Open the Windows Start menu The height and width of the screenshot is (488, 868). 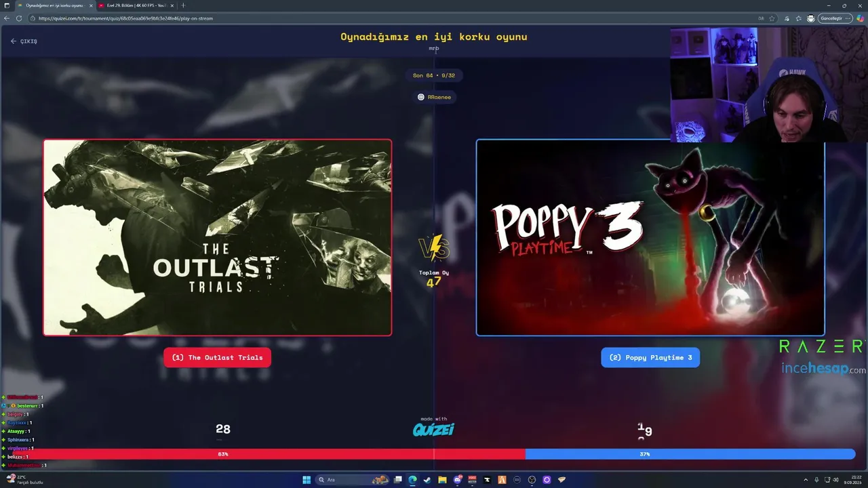[307, 480]
